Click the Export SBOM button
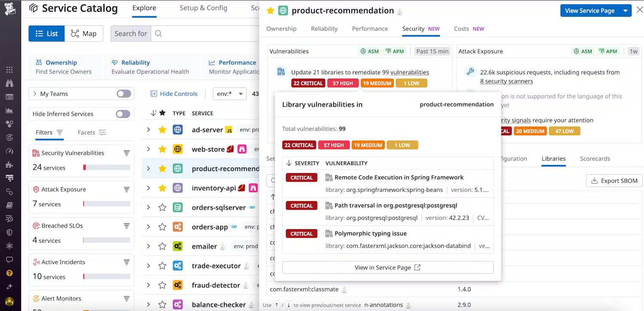This screenshot has width=644, height=311. click(x=614, y=181)
